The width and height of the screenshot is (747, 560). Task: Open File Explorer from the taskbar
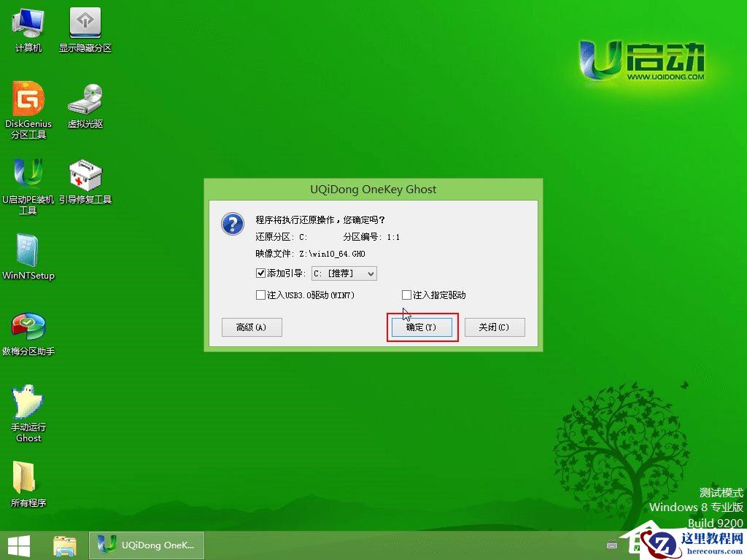(64, 545)
